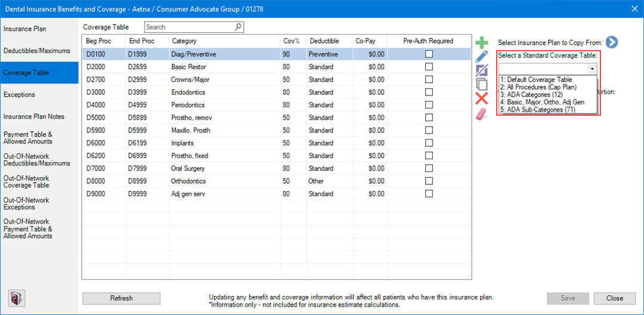Switch to Insurance Plan Notes tab
Screen dimensions: 644x315
point(34,116)
